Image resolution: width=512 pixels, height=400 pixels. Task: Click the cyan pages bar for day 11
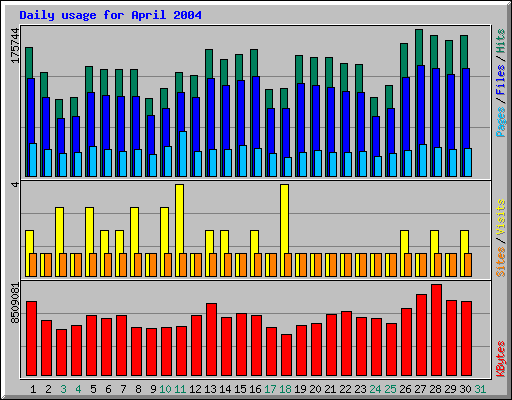click(x=183, y=154)
